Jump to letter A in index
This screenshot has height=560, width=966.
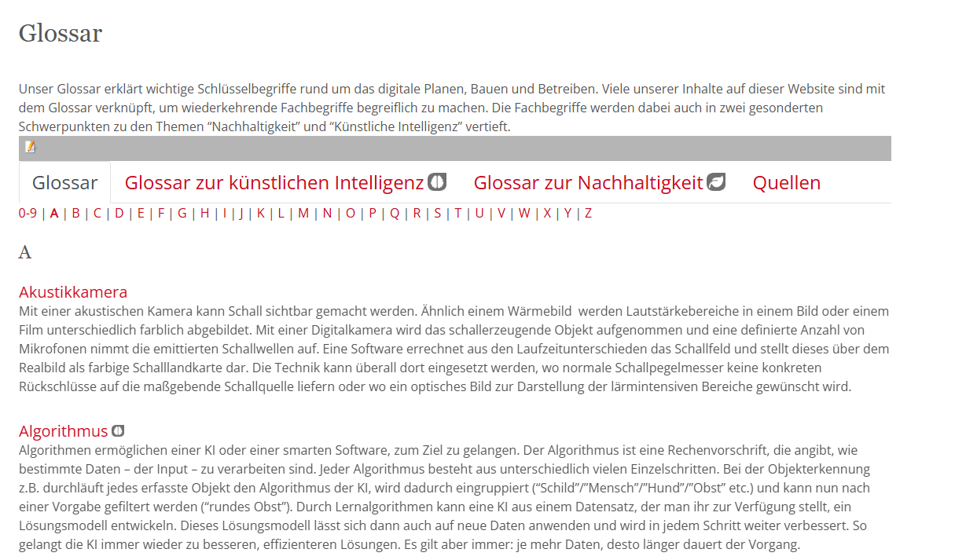pos(54,213)
